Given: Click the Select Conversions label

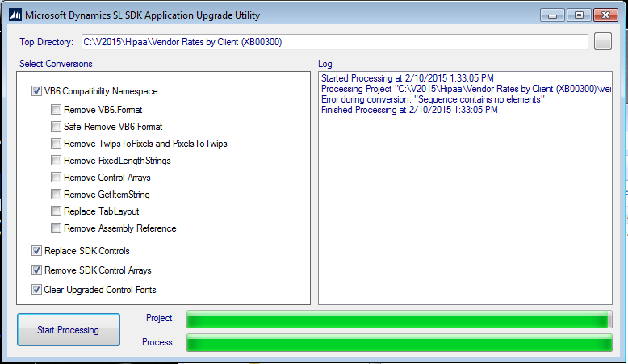Looking at the screenshot, I should coord(56,64).
